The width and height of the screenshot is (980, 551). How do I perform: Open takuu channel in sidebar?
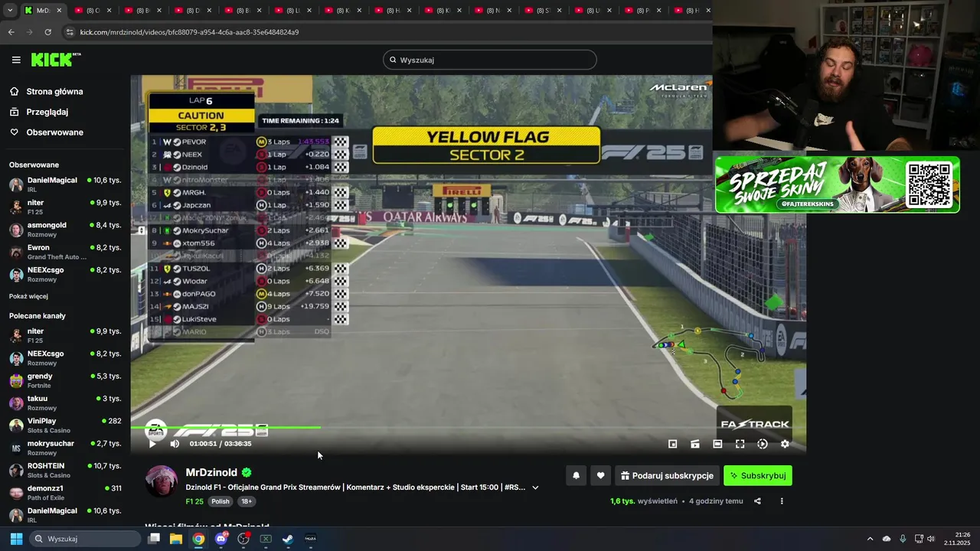coord(65,403)
